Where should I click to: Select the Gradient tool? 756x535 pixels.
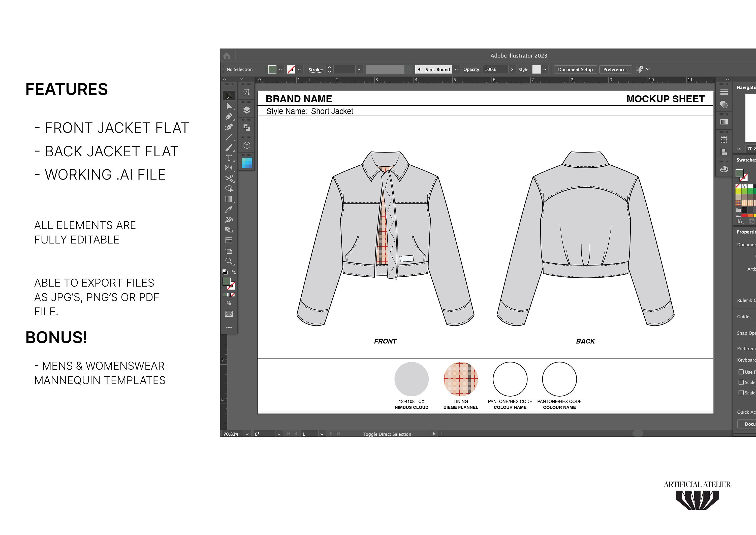[230, 199]
